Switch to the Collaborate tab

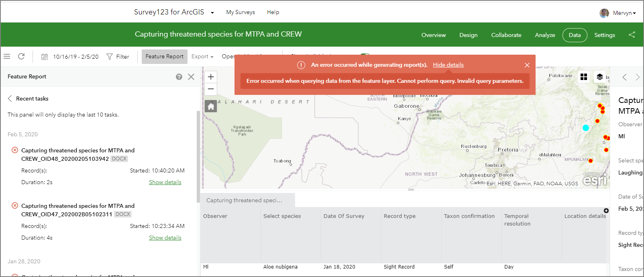tap(506, 35)
